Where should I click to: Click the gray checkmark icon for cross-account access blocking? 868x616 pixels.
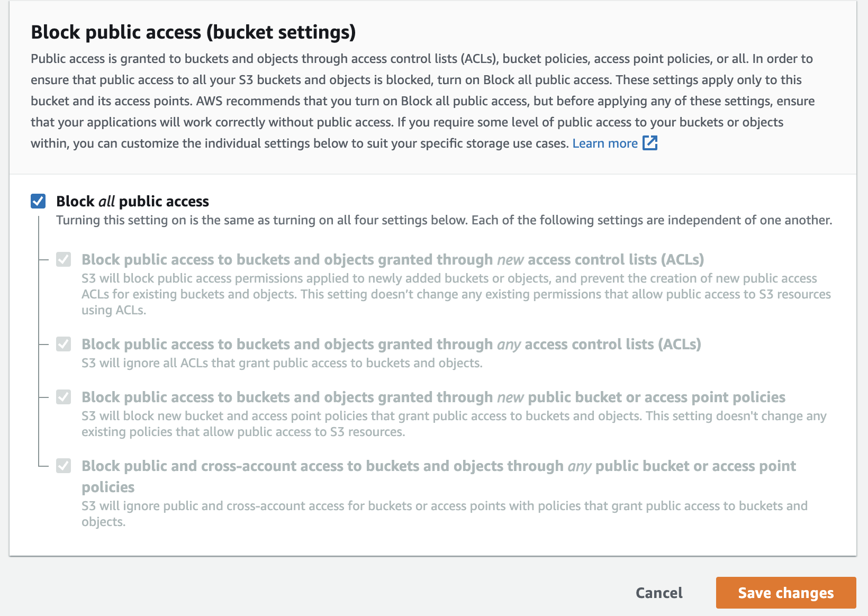coord(64,466)
